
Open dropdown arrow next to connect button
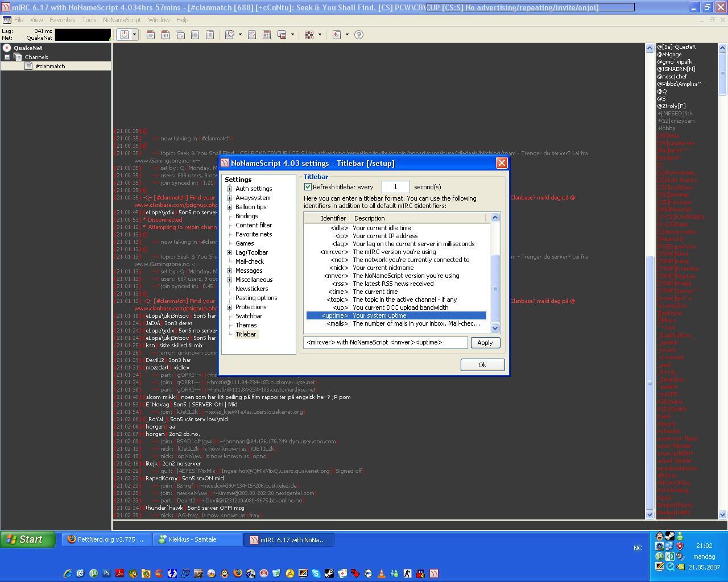pos(135,35)
